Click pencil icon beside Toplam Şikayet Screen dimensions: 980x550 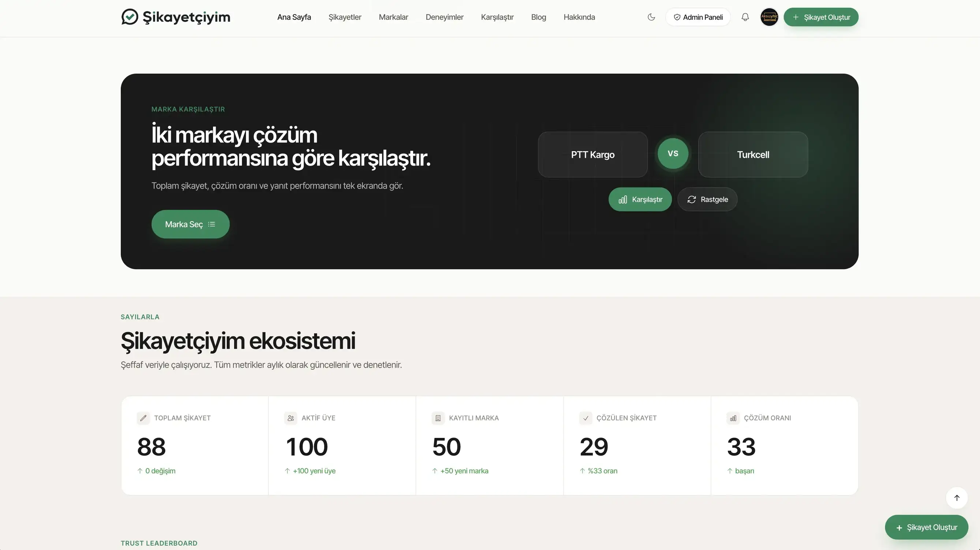click(143, 418)
